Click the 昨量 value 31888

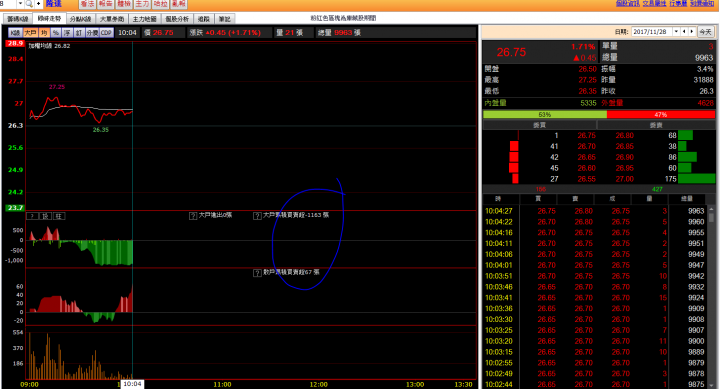tap(703, 80)
